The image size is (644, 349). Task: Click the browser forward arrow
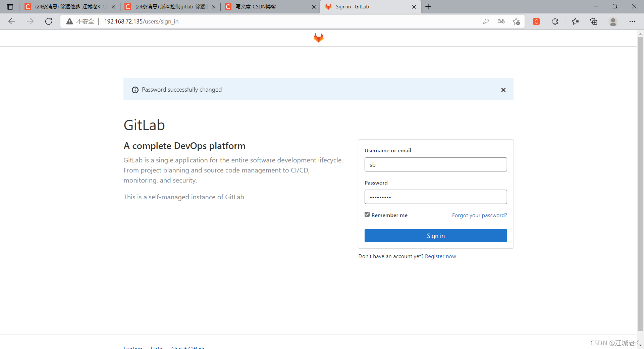point(30,21)
